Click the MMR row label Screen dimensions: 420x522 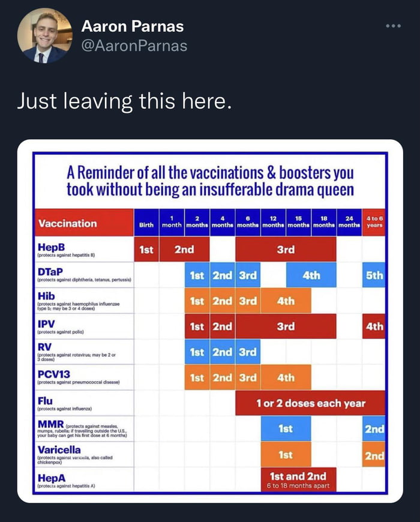49,424
